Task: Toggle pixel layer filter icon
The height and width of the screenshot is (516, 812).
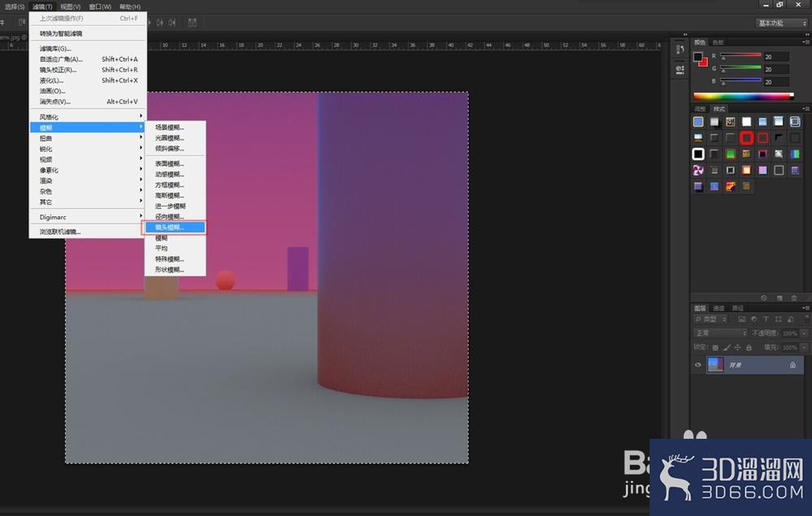Action: [741, 319]
